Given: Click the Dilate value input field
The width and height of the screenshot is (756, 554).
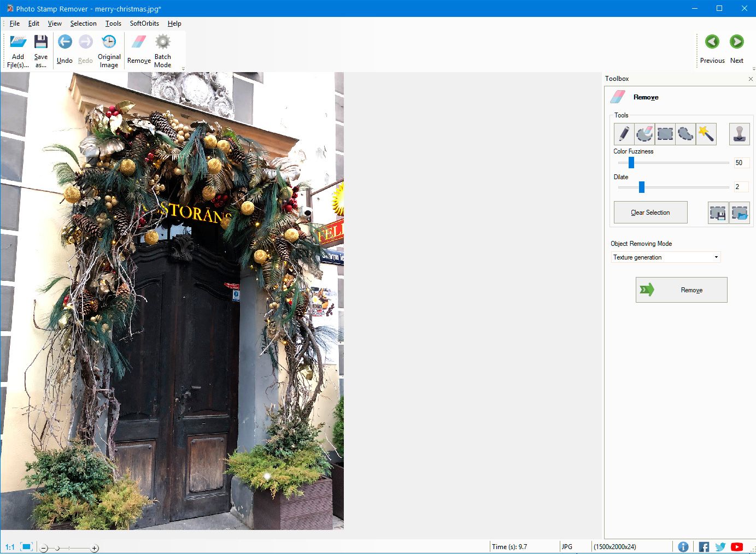Looking at the screenshot, I should [x=741, y=187].
